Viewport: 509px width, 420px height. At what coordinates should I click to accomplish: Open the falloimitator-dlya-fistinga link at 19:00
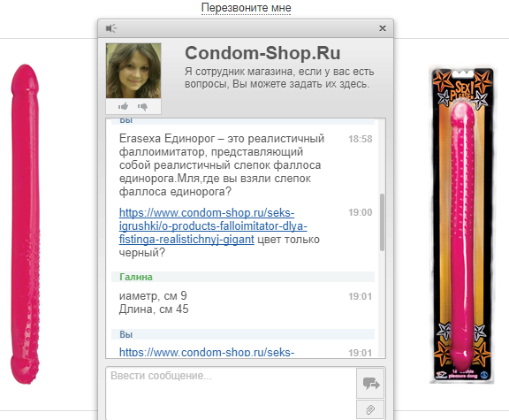coord(213,226)
